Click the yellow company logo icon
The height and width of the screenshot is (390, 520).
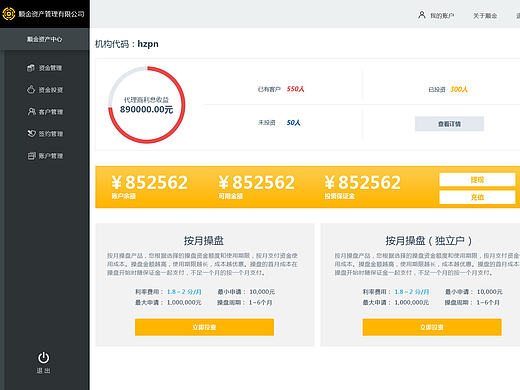pyautogui.click(x=9, y=14)
